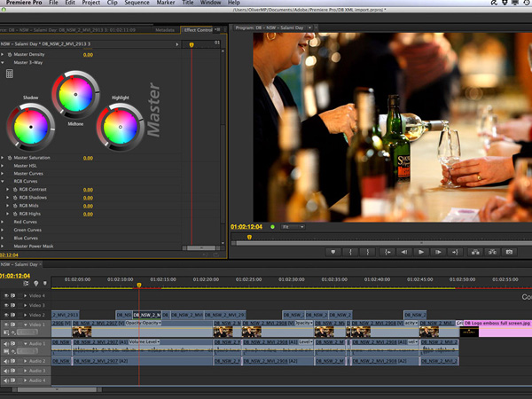Image resolution: width=532 pixels, height=399 pixels.
Task: Hide the Video 3 track eye
Action: pos(6,305)
